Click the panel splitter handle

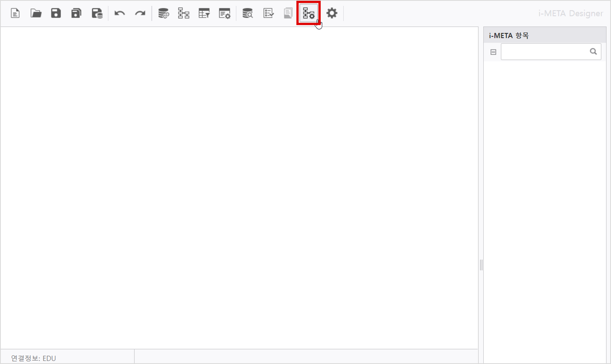tap(481, 265)
